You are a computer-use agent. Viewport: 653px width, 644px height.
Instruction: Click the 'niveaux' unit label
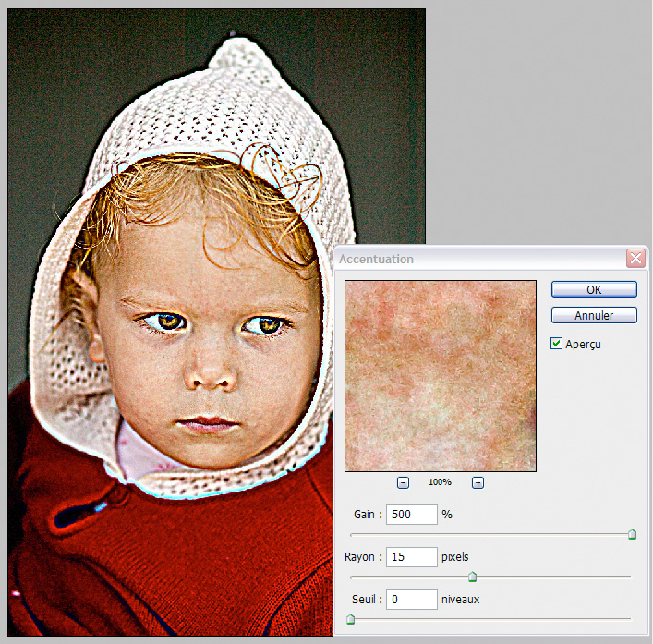pyautogui.click(x=461, y=600)
